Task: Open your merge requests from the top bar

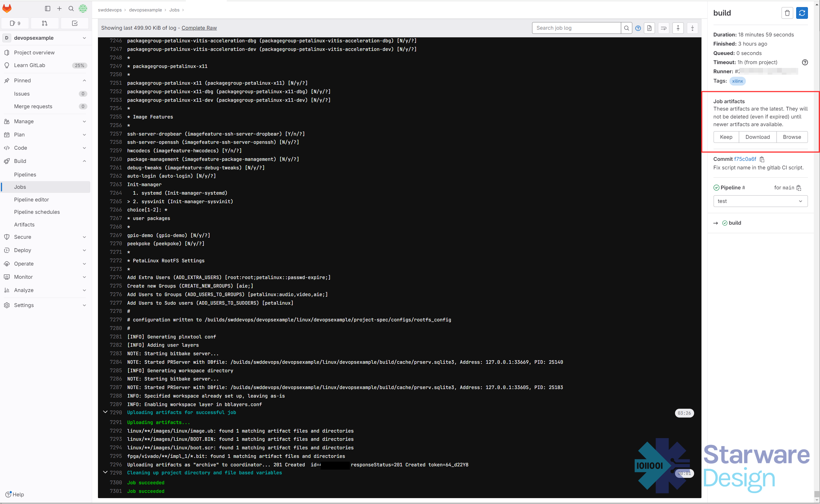Action: tap(44, 23)
